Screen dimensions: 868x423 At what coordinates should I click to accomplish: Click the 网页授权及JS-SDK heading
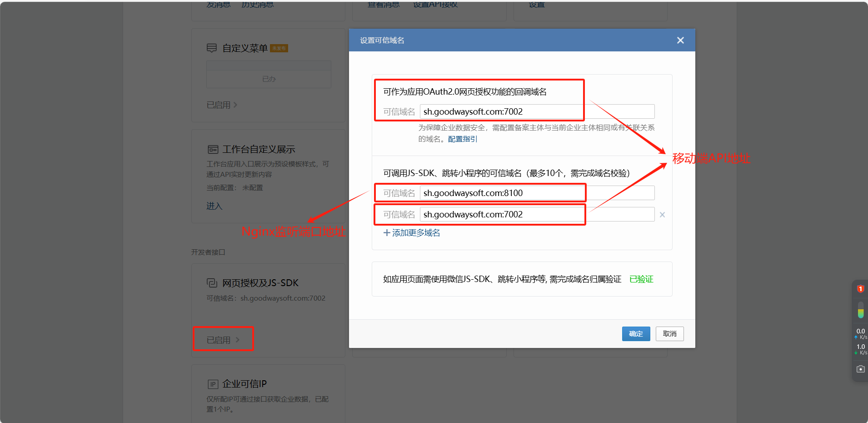coord(260,283)
